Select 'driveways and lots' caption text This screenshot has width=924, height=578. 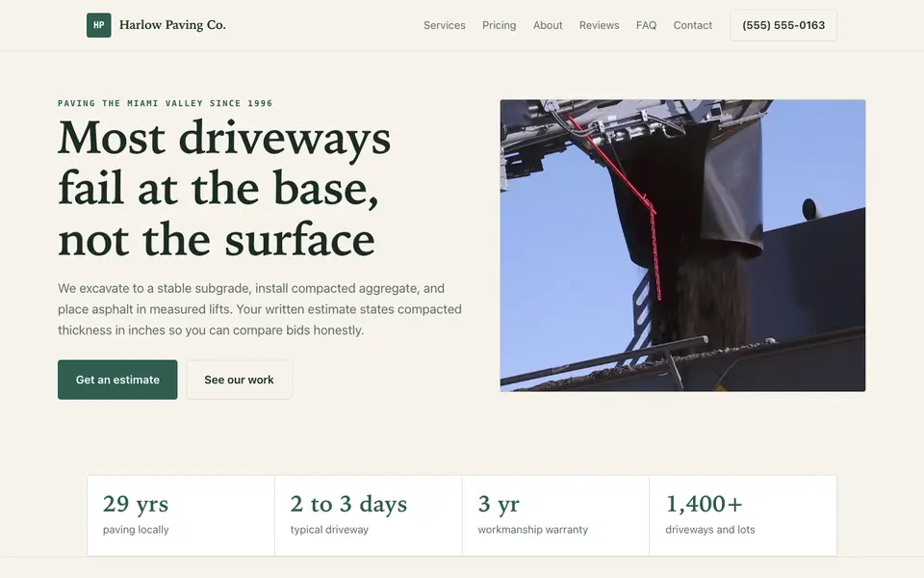coord(710,530)
